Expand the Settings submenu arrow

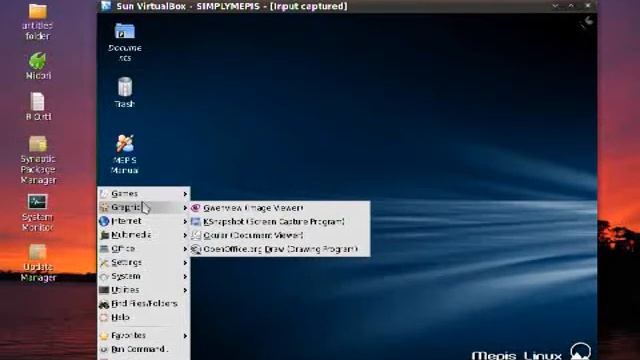point(185,262)
